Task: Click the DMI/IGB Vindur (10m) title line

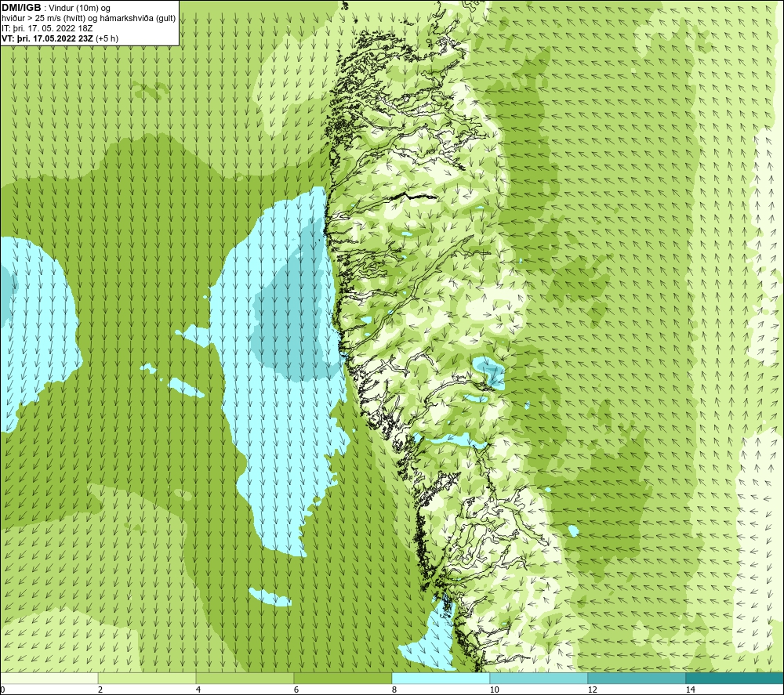Action: [56, 8]
